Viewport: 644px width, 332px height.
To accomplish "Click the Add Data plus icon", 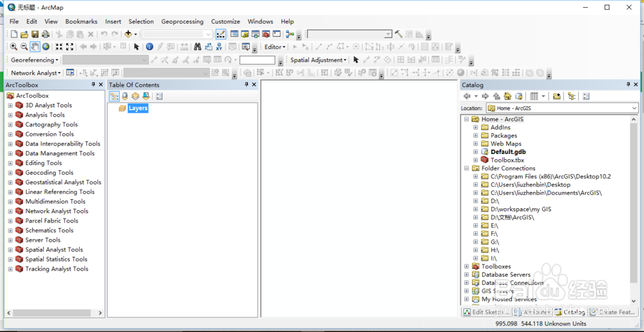I will pos(129,34).
